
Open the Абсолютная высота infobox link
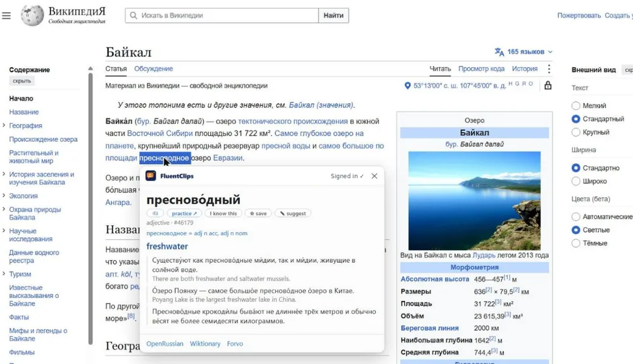tap(435, 279)
